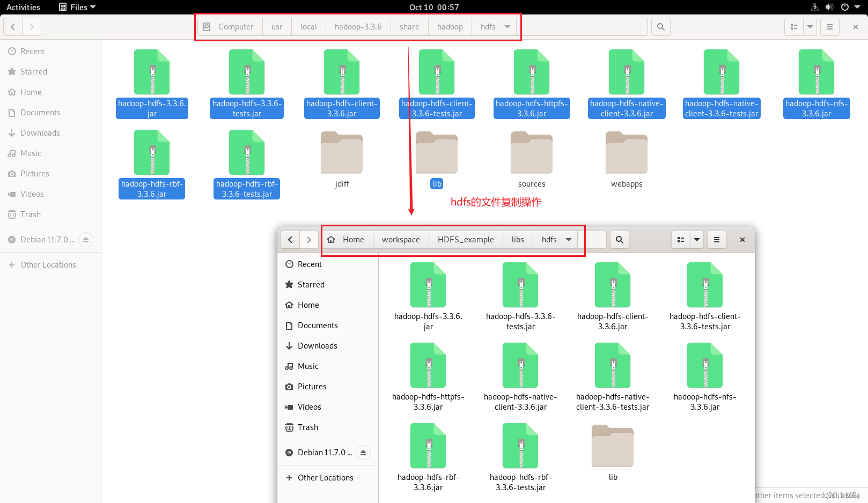Screen dimensions: 868x503
Task: Open Recent in the lower window sidebar
Action: click(x=310, y=264)
